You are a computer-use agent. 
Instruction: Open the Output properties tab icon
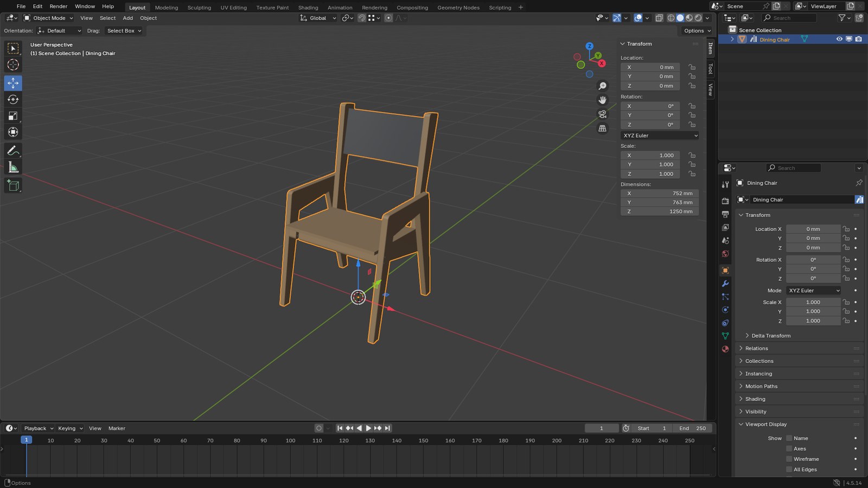pos(725,214)
